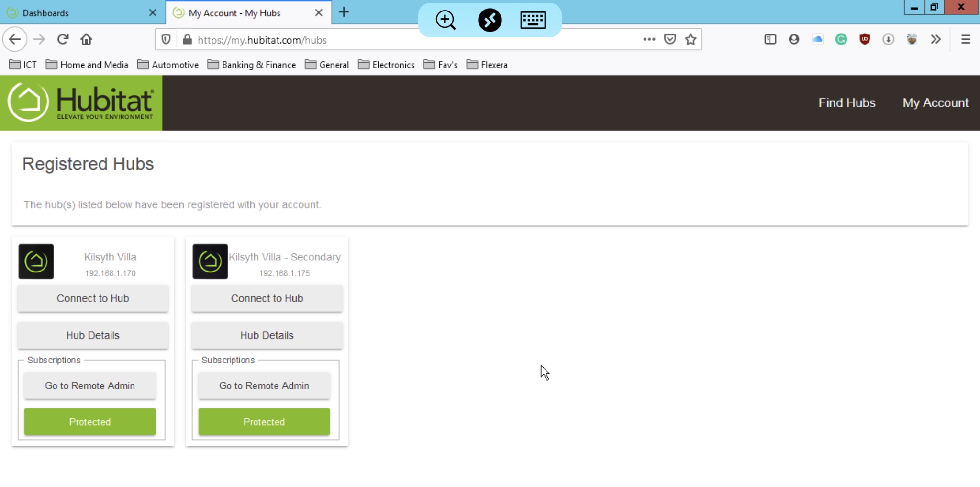Screen dimensions: 980x487
Task: Click the IP address 192.168.1.175
Action: click(284, 273)
